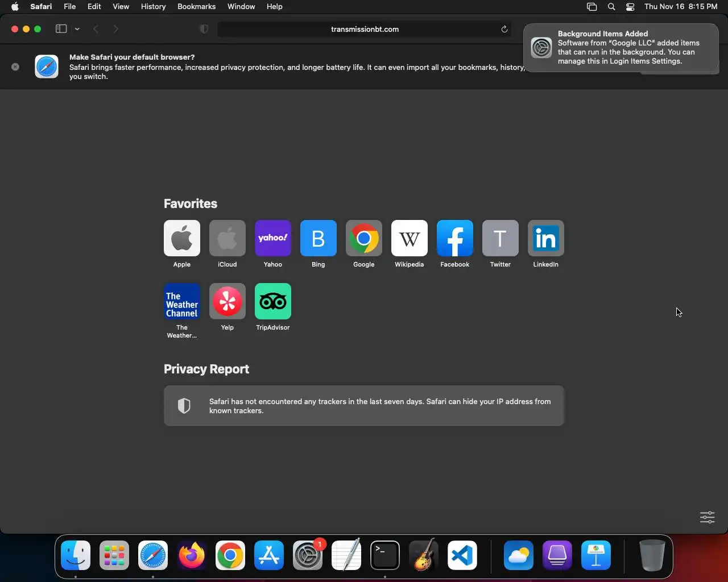Click the Spotlight search icon
This screenshot has width=728, height=582.
pyautogui.click(x=611, y=6)
